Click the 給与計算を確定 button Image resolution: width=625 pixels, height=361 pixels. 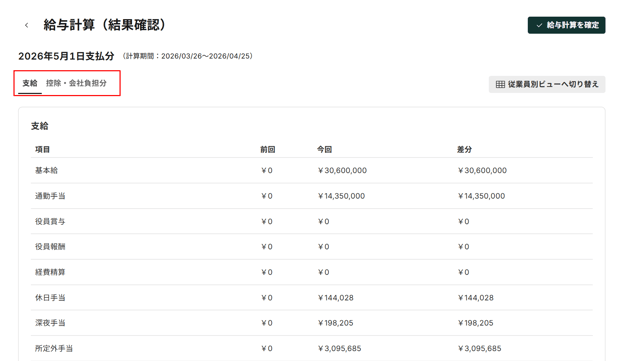[x=566, y=25]
